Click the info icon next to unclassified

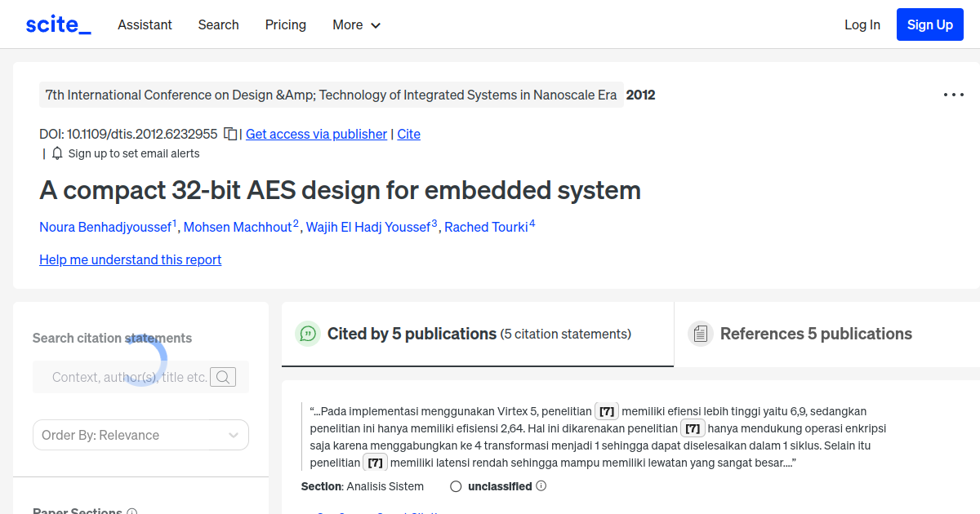coord(541,485)
